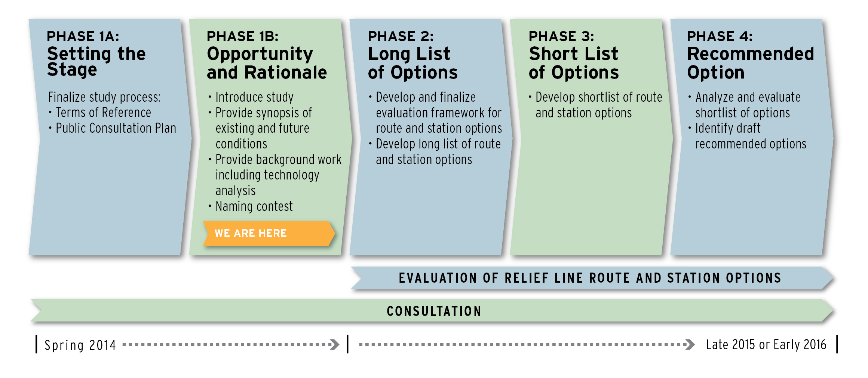This screenshot has height=378, width=868.
Task: Click the arrowhead after the Spring 2014 dotted line
Action: [x=334, y=344]
